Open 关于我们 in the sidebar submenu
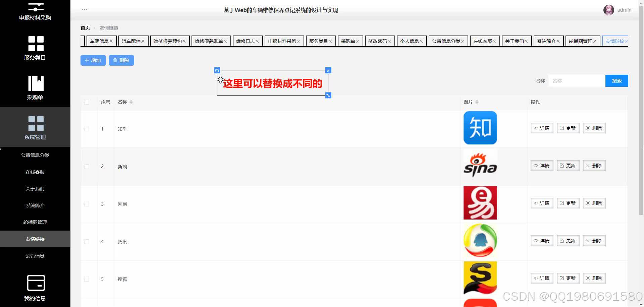Image resolution: width=644 pixels, height=307 pixels. [x=35, y=189]
